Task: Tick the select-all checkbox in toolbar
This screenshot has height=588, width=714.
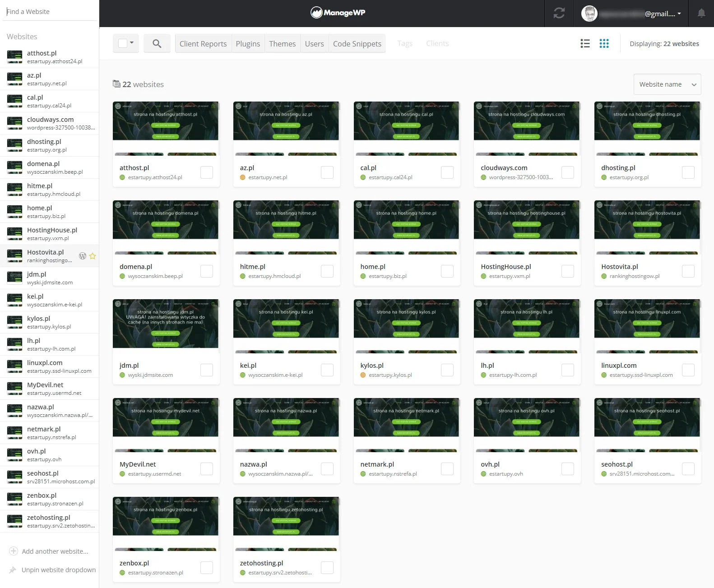Action: pyautogui.click(x=122, y=43)
